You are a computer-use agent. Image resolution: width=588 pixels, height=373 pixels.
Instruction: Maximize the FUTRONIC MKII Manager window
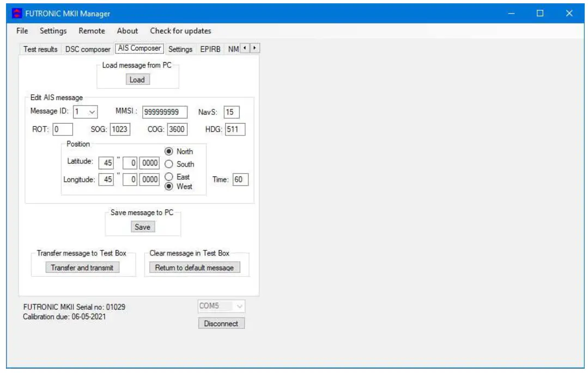point(540,14)
